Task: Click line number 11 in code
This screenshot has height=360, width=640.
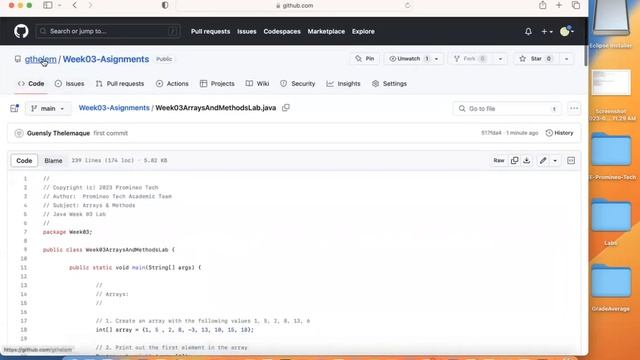Action: pos(24,268)
